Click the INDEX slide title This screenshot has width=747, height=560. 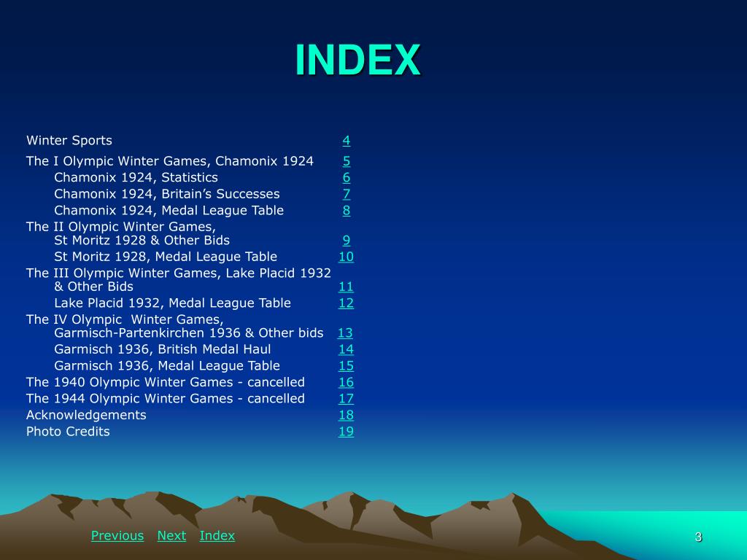click(x=357, y=60)
